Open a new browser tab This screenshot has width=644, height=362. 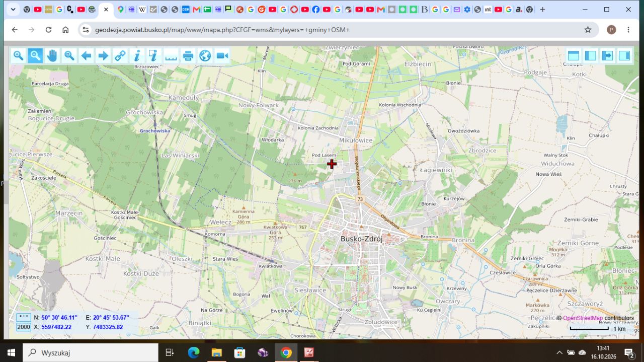[542, 9]
